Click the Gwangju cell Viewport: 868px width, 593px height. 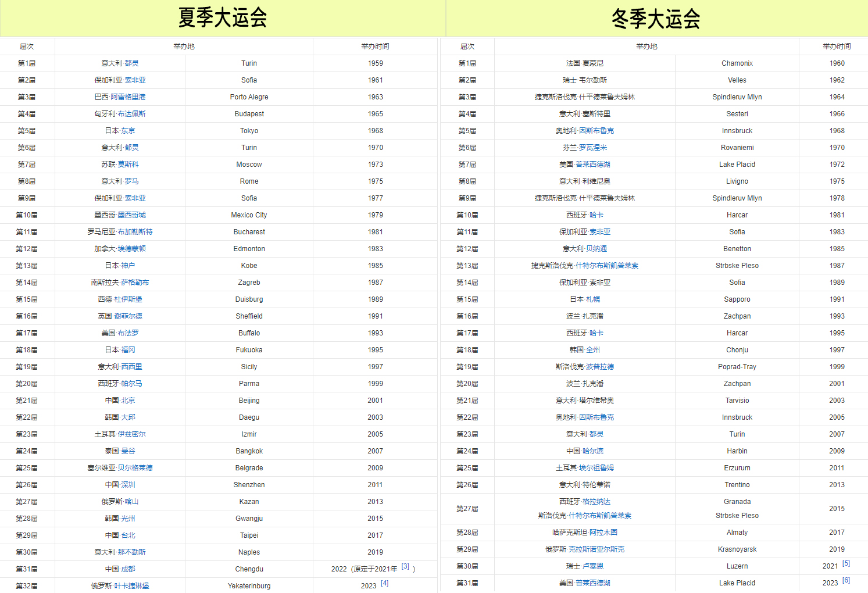coord(249,519)
